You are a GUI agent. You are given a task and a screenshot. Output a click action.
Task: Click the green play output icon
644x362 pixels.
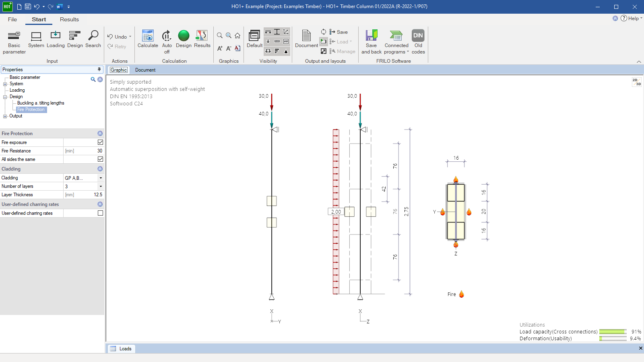[x=324, y=41]
